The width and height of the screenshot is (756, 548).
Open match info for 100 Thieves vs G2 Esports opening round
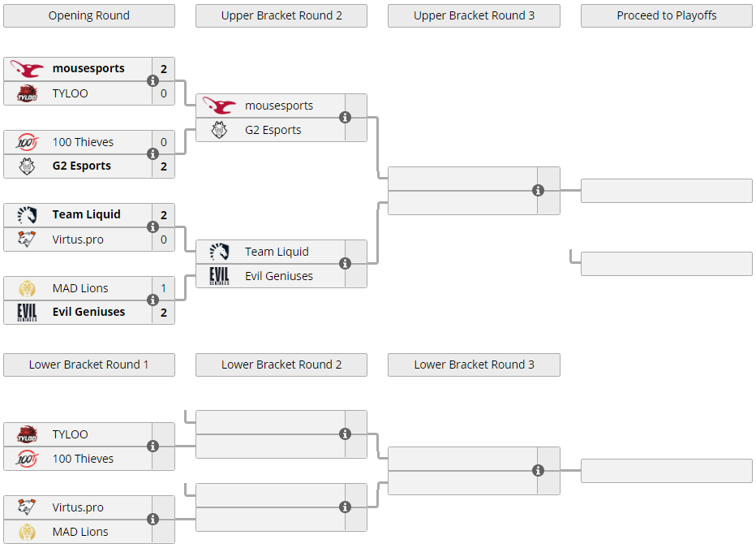tap(152, 154)
